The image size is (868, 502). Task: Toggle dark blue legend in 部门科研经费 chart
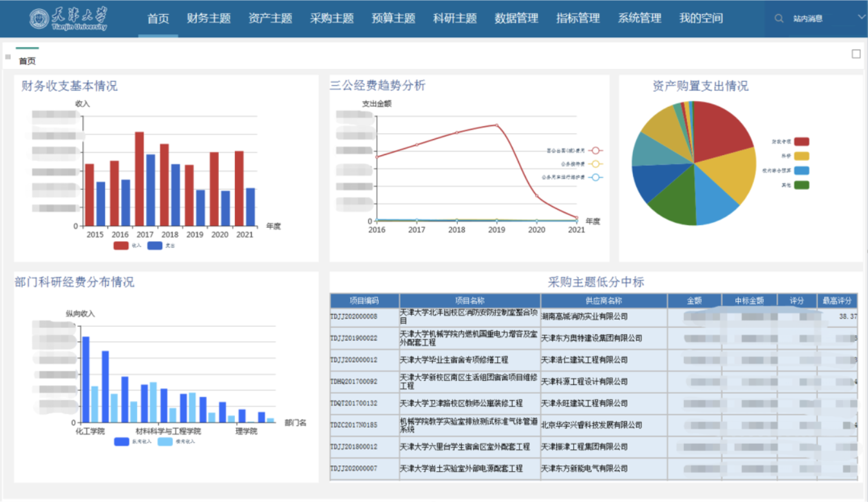click(x=122, y=442)
